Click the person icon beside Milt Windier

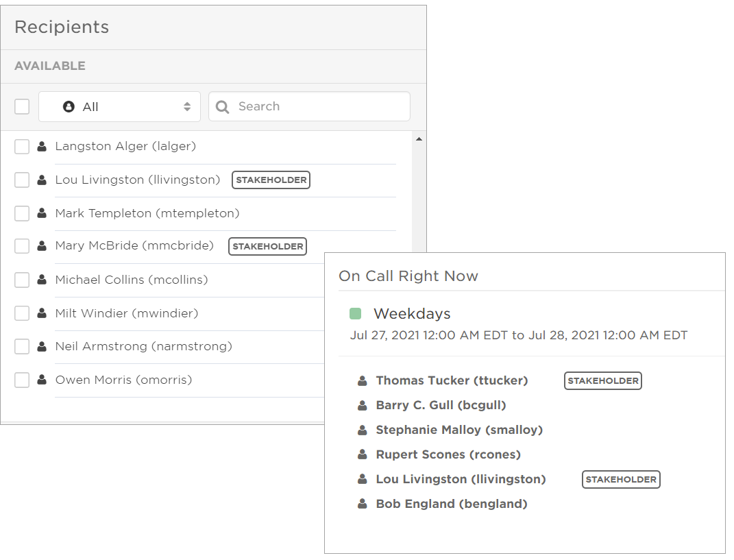42,313
